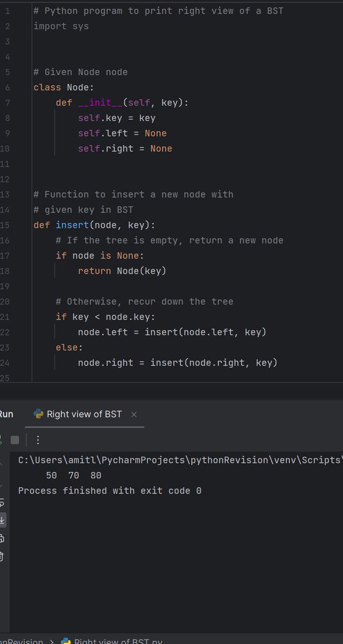Click the comment '# Otherwise, recur down the tree'

click(144, 302)
